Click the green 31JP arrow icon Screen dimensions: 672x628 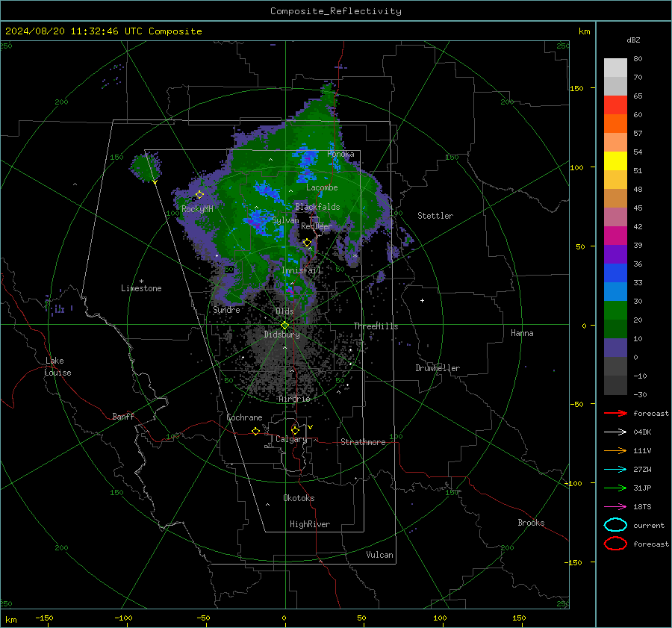[x=615, y=488]
